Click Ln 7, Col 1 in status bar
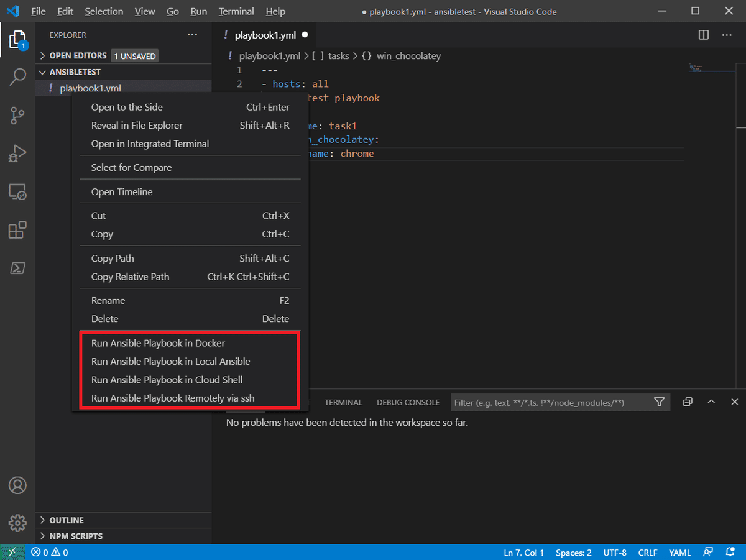The image size is (746, 560). (523, 552)
